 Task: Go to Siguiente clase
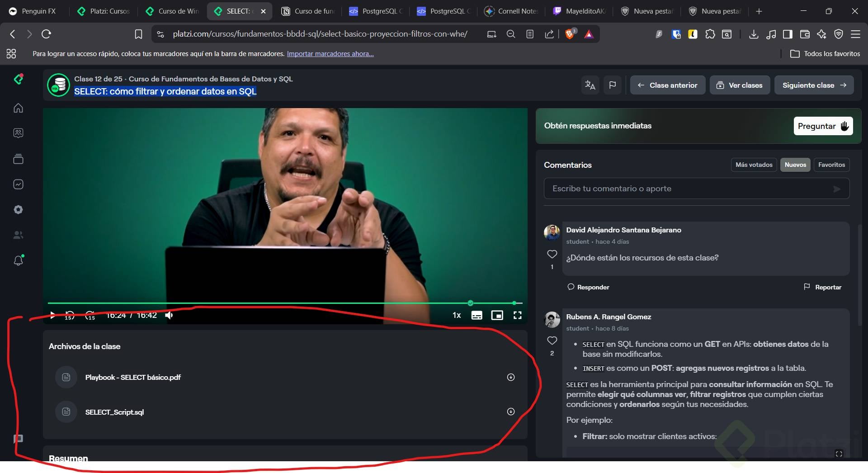point(814,85)
